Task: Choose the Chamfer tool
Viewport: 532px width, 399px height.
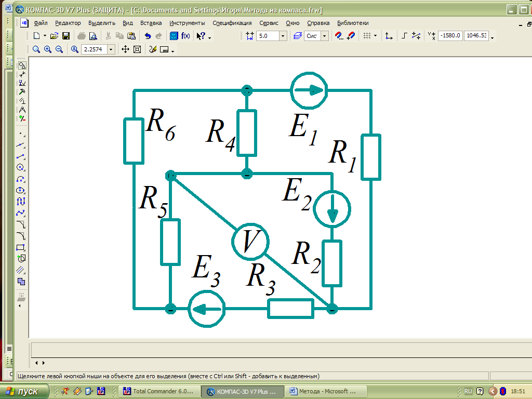Action: (21, 224)
